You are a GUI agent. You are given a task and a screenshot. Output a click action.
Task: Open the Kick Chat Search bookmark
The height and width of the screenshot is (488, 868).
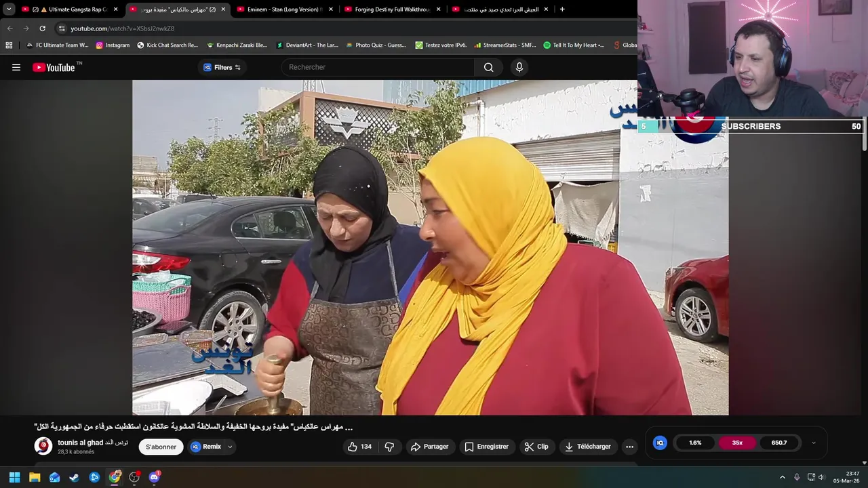click(167, 45)
